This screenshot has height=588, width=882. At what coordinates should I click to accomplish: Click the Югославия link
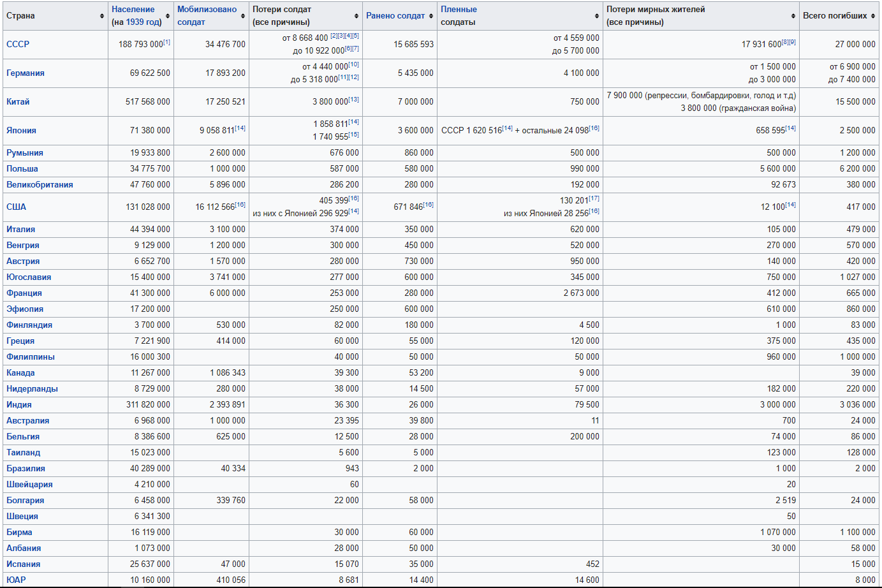point(29,277)
